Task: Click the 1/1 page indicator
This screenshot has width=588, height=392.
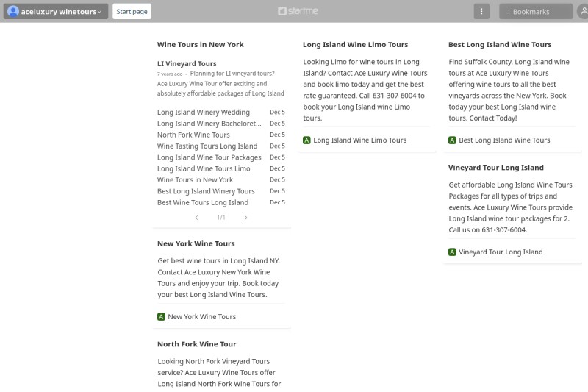Action: click(221, 218)
